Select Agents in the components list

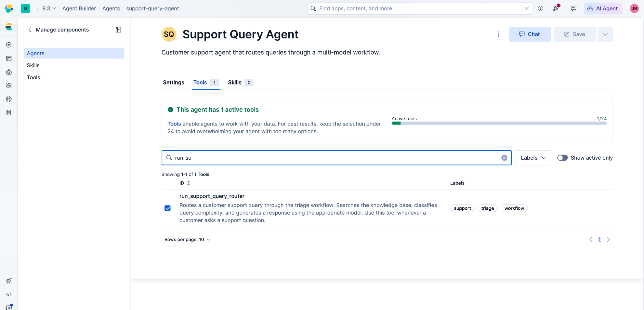[74, 54]
